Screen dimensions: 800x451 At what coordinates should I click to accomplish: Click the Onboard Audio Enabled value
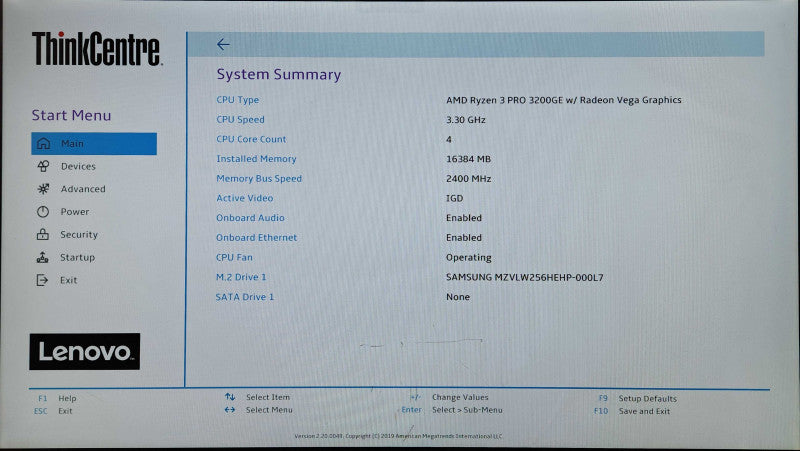pos(464,218)
